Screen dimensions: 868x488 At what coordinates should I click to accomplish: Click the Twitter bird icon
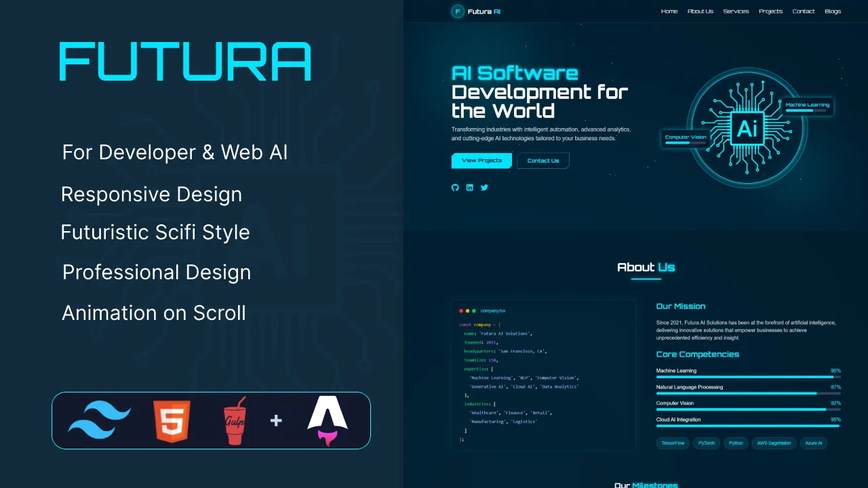(x=484, y=187)
